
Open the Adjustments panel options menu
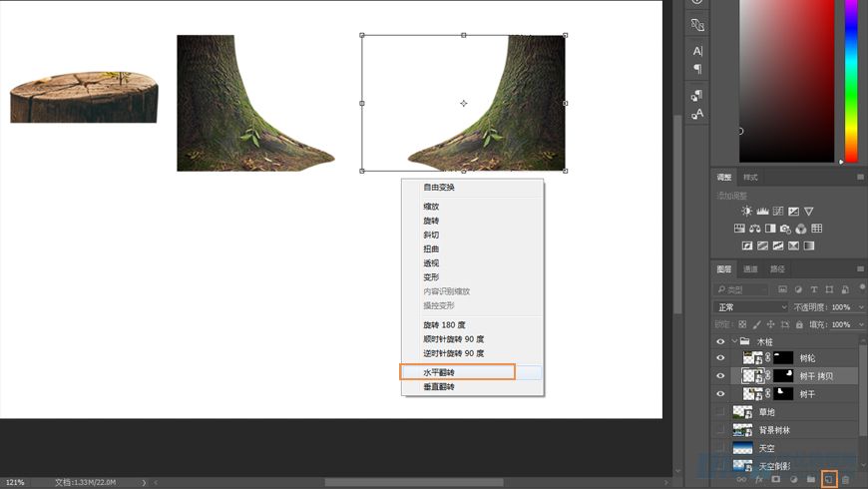coord(860,178)
